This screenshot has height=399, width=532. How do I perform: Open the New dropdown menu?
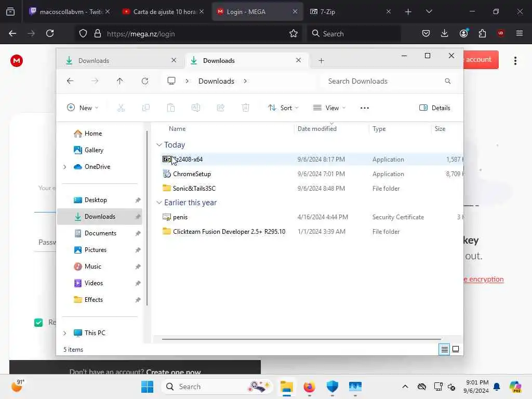coord(83,108)
